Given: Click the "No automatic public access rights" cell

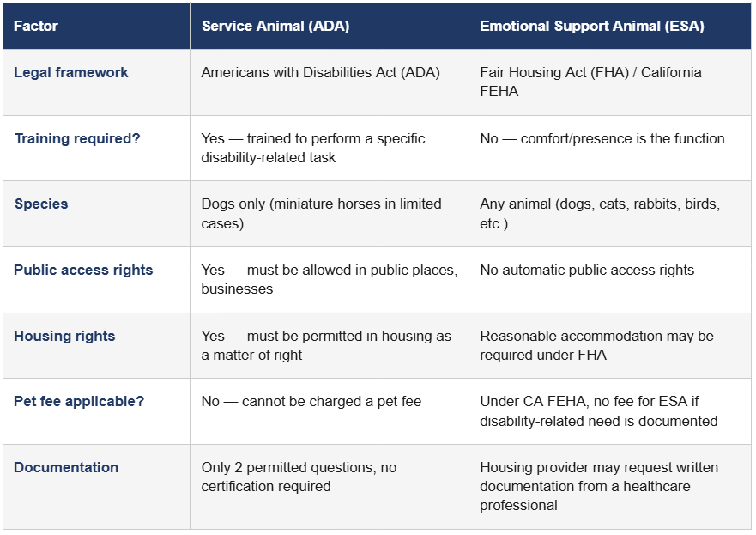Looking at the screenshot, I should coord(587,271).
